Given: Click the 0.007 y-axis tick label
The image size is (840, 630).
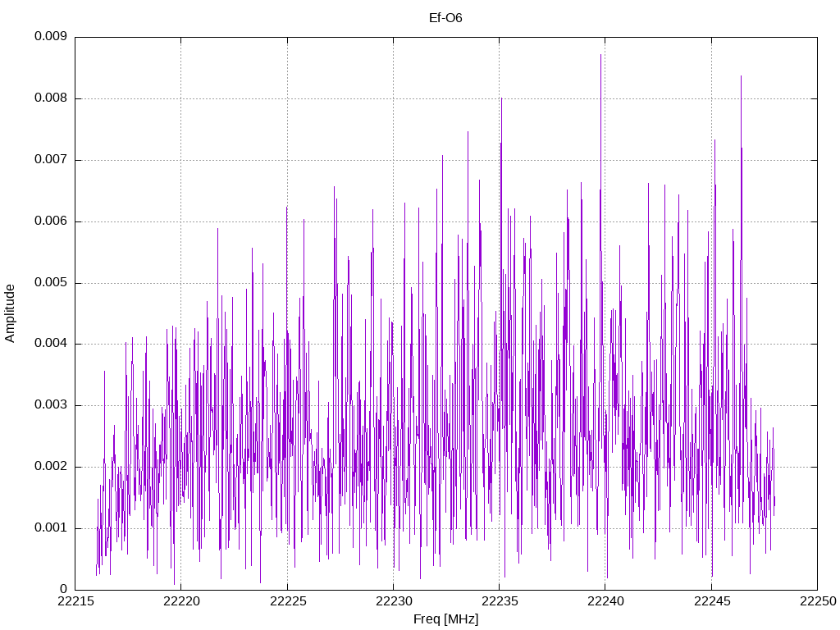Looking at the screenshot, I should click(x=51, y=160).
